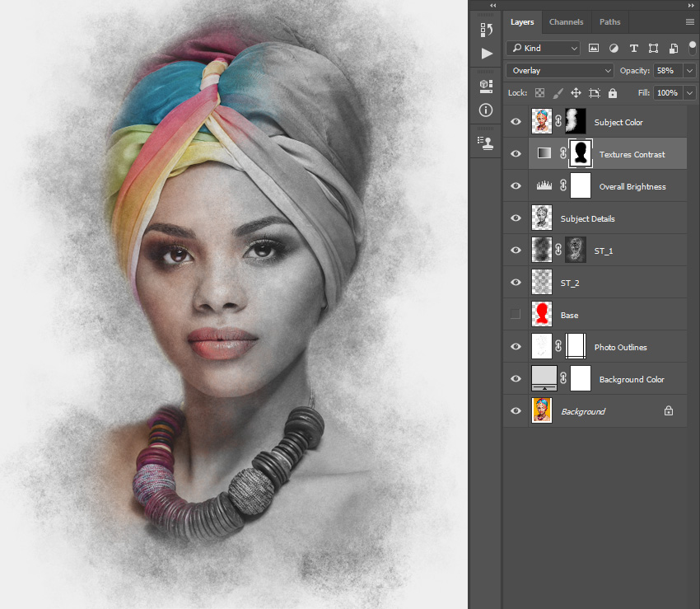Switch to the Paths tab

pos(609,22)
